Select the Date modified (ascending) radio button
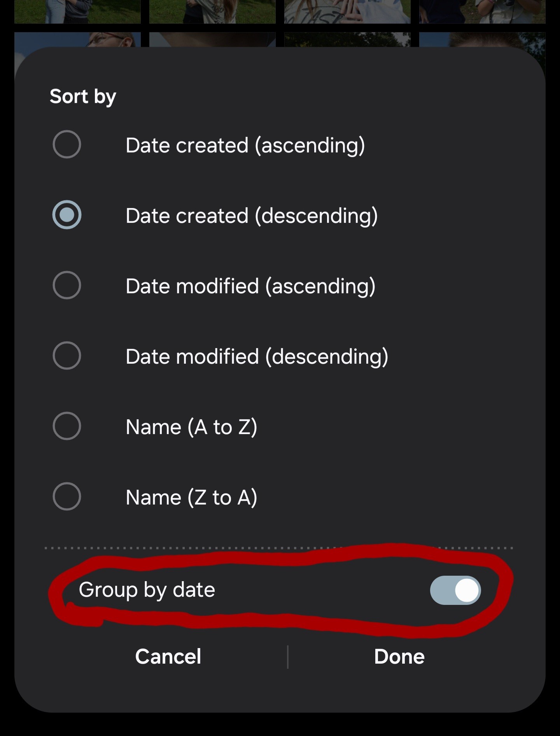Image resolution: width=560 pixels, height=736 pixels. 67,285
